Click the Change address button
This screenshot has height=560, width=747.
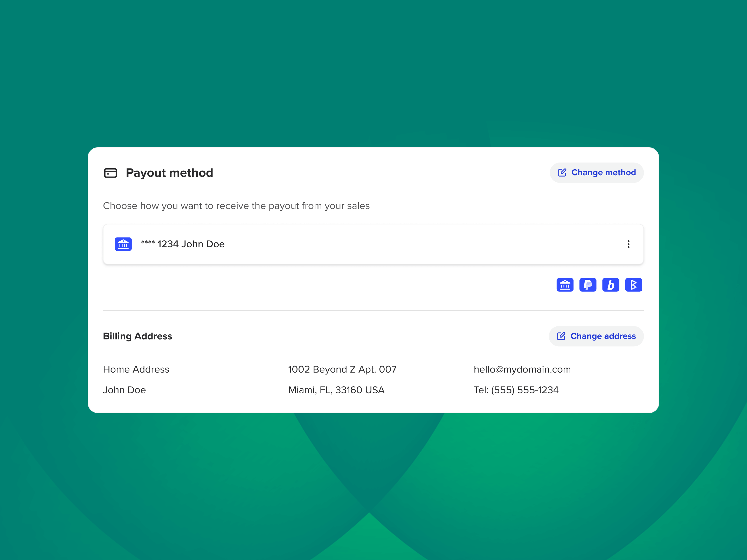click(596, 336)
